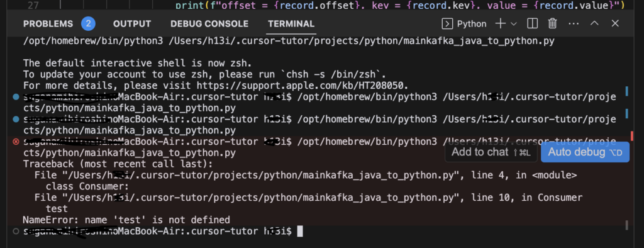Image resolution: width=644 pixels, height=248 pixels.
Task: Kill terminal using the trash icon
Action: [x=552, y=24]
